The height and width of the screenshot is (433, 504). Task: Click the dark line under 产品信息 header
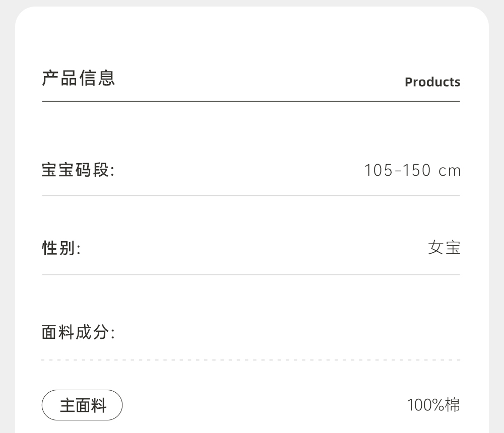tap(251, 101)
